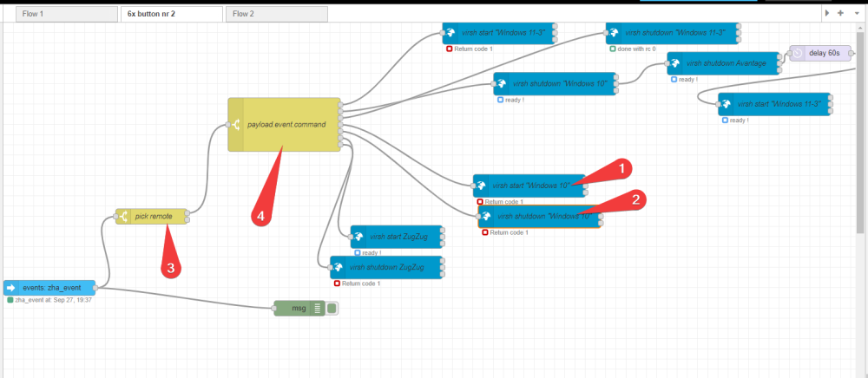Image resolution: width=868 pixels, height=378 pixels.
Task: Click the tab scroll right arrow
Action: [827, 13]
